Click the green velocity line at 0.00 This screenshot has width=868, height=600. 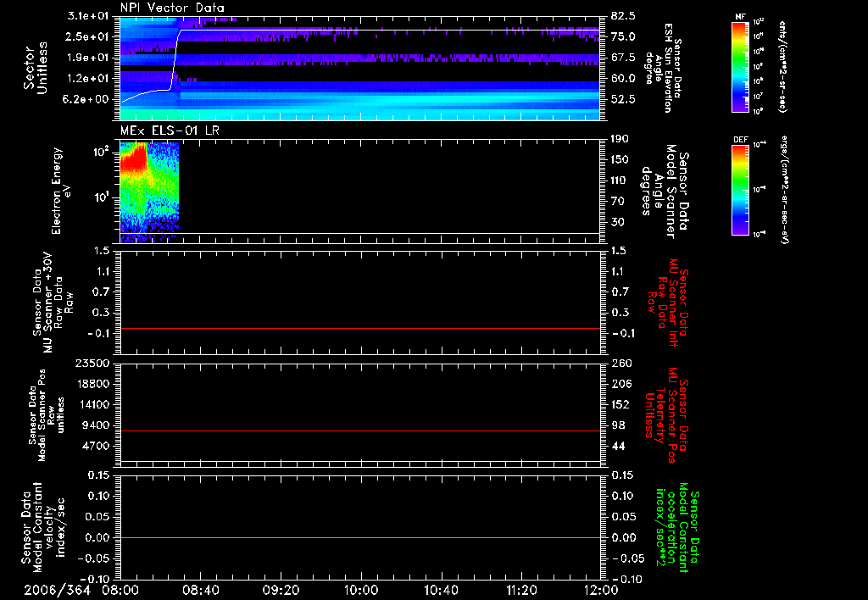360,537
